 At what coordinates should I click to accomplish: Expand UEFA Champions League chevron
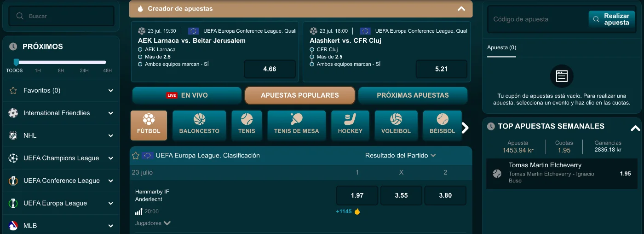111,158
